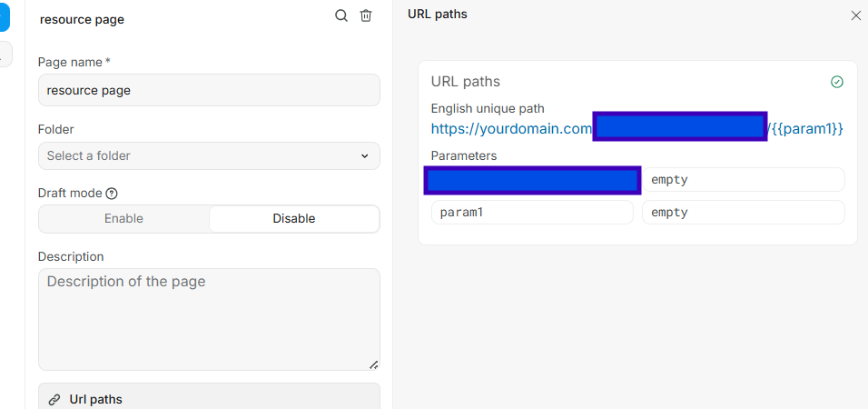The width and height of the screenshot is (868, 409).
Task: Click the first row's empty value field
Action: coord(743,180)
